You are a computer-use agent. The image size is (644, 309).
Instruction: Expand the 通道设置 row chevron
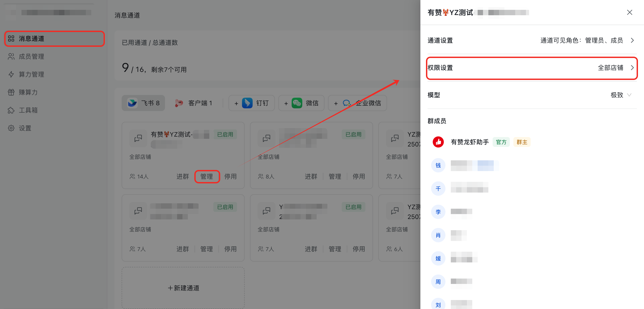[632, 40]
